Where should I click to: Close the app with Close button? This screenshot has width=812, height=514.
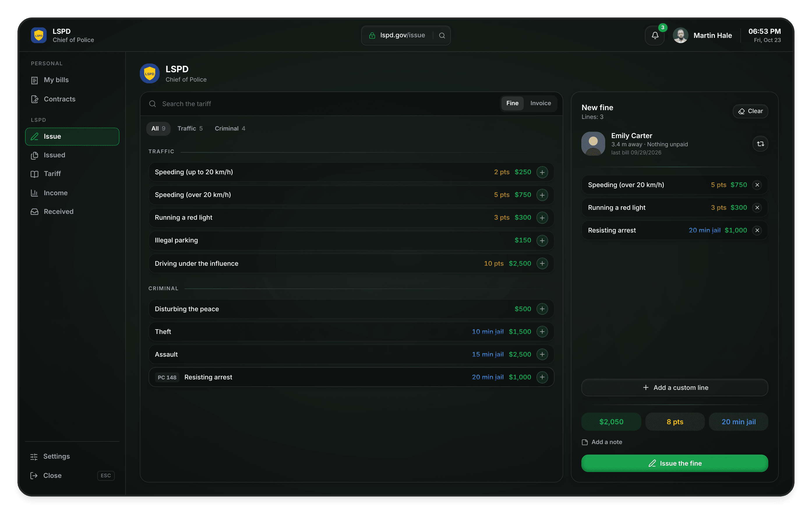(x=72, y=476)
